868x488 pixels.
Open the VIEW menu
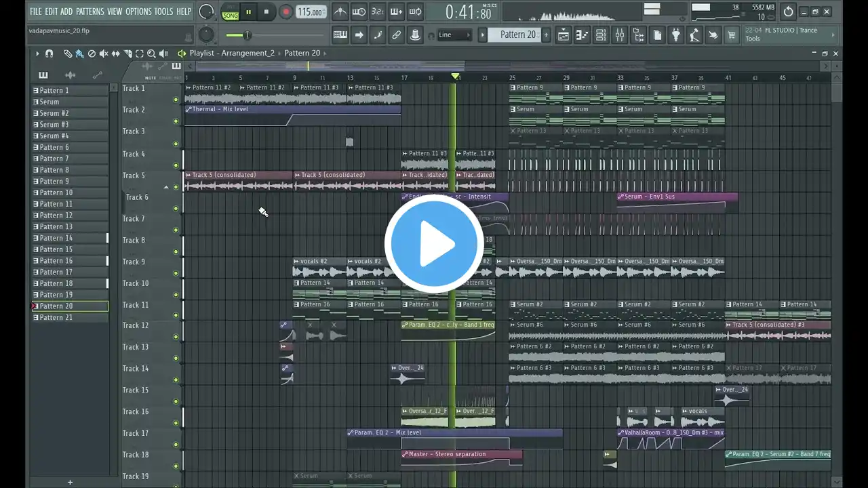point(115,12)
